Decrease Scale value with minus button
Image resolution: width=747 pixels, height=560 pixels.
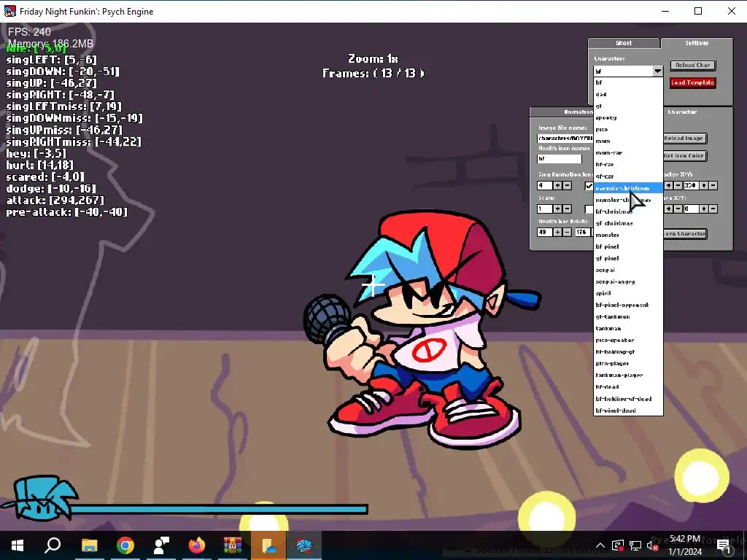567,209
